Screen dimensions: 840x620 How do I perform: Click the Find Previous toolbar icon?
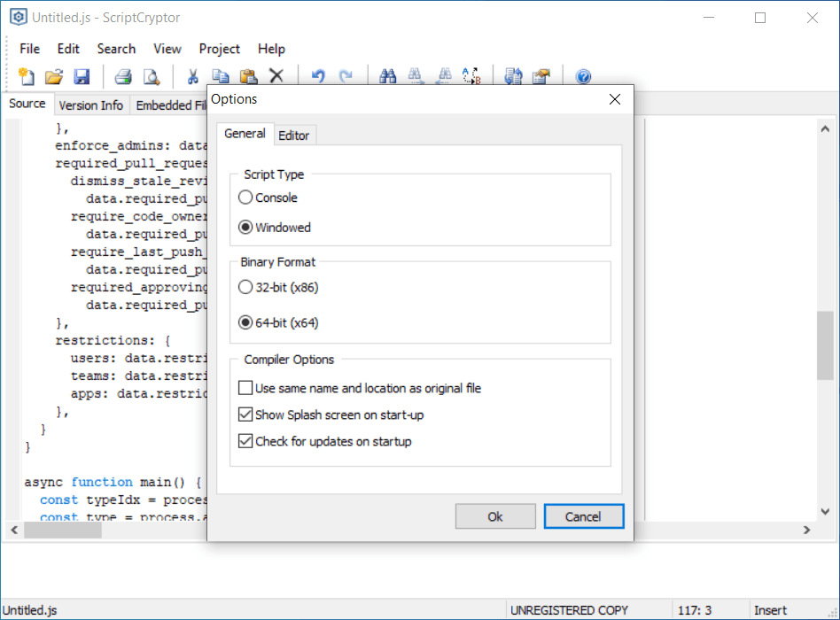coord(444,76)
